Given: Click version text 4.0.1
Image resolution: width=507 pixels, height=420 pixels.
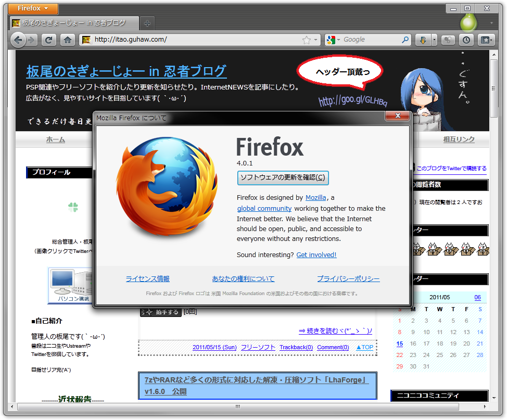Looking at the screenshot, I should point(245,163).
